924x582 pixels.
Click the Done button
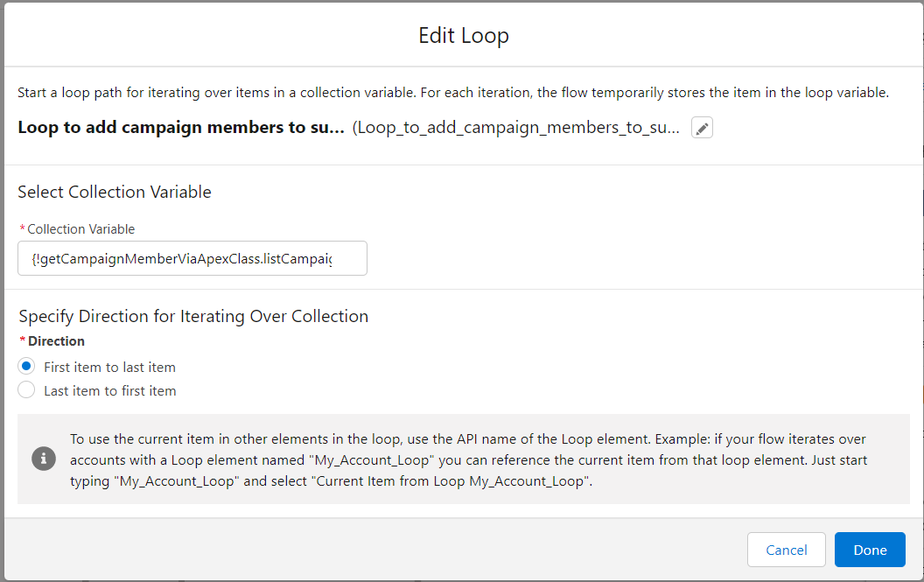click(870, 550)
